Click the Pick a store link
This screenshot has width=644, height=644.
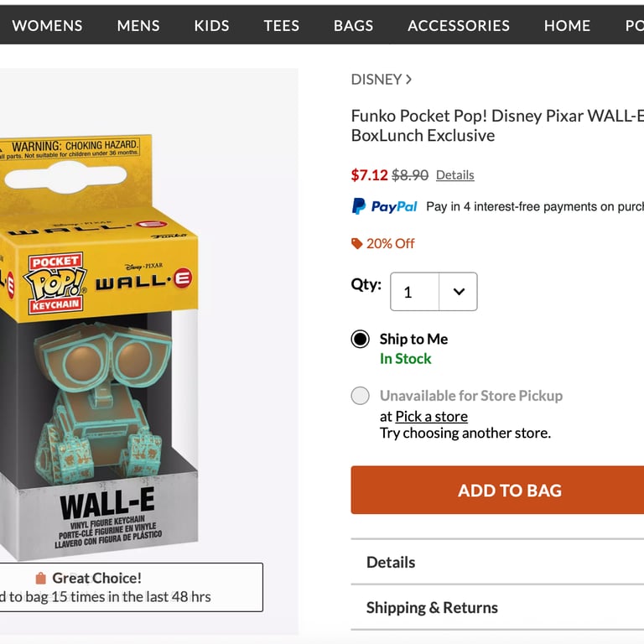point(431,417)
